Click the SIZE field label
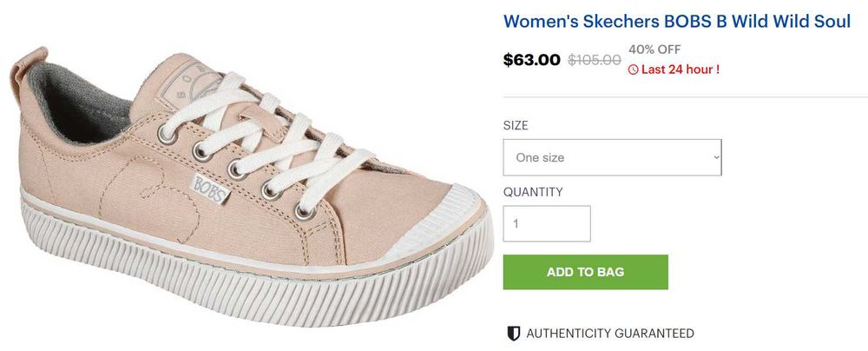 (x=516, y=126)
